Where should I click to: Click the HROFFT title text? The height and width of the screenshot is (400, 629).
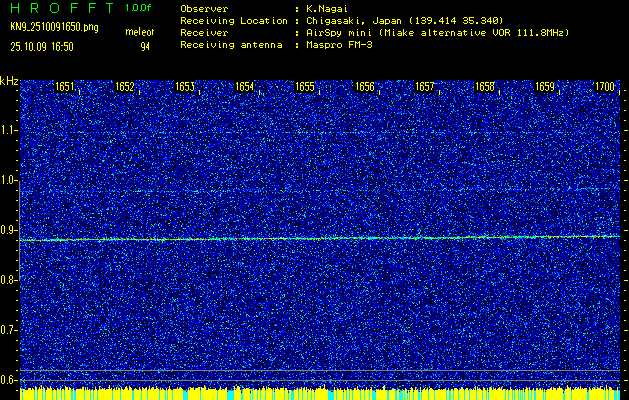pyautogui.click(x=60, y=7)
